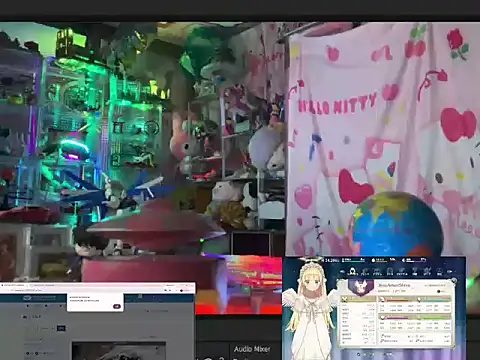Select the Audio Mixer panel label
The height and width of the screenshot is (360, 480).
252,349
